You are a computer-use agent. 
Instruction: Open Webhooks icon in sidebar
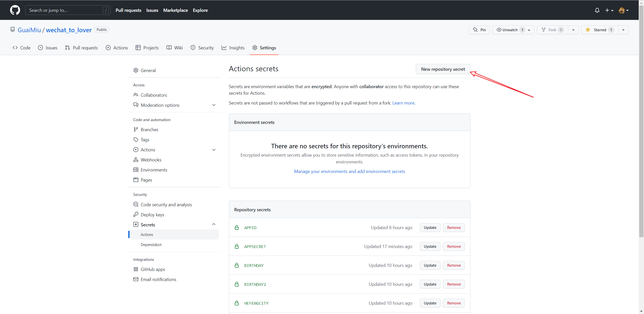pyautogui.click(x=136, y=160)
